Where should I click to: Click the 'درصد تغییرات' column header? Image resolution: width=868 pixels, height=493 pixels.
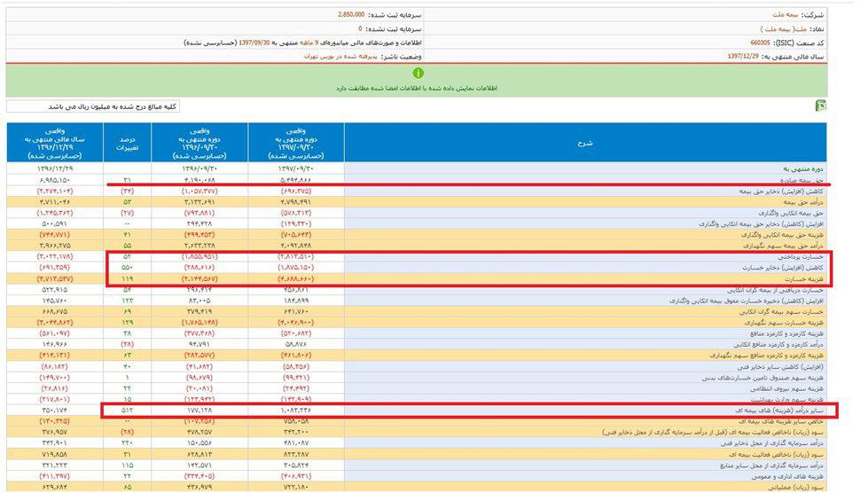tap(127, 144)
